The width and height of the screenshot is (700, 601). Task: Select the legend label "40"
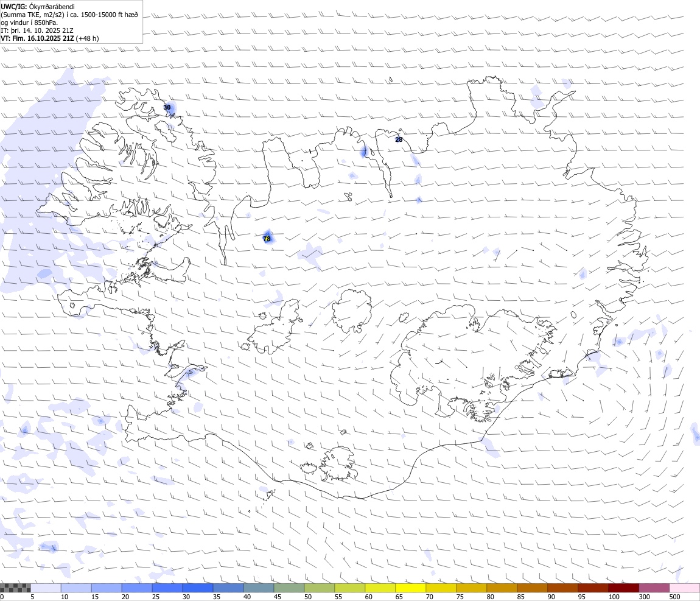[x=247, y=597]
